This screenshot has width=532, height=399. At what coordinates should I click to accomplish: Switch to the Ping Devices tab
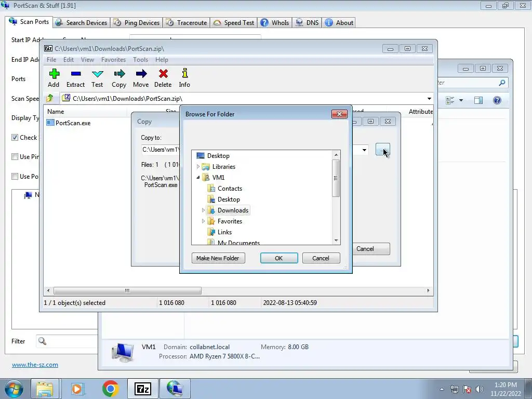click(137, 23)
